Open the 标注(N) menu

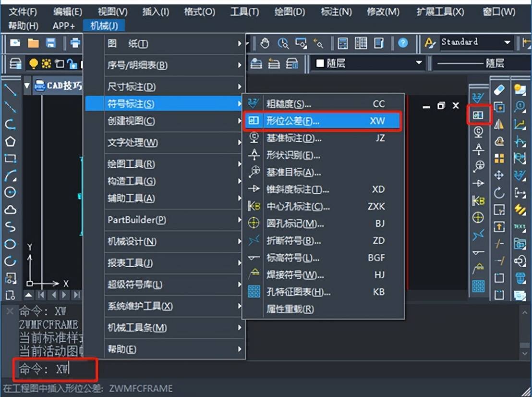[336, 12]
